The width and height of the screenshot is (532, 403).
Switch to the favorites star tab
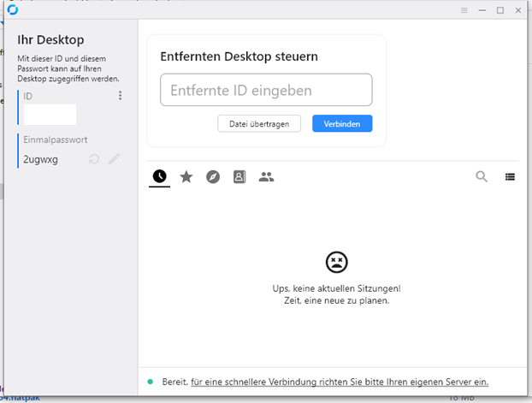click(x=186, y=176)
